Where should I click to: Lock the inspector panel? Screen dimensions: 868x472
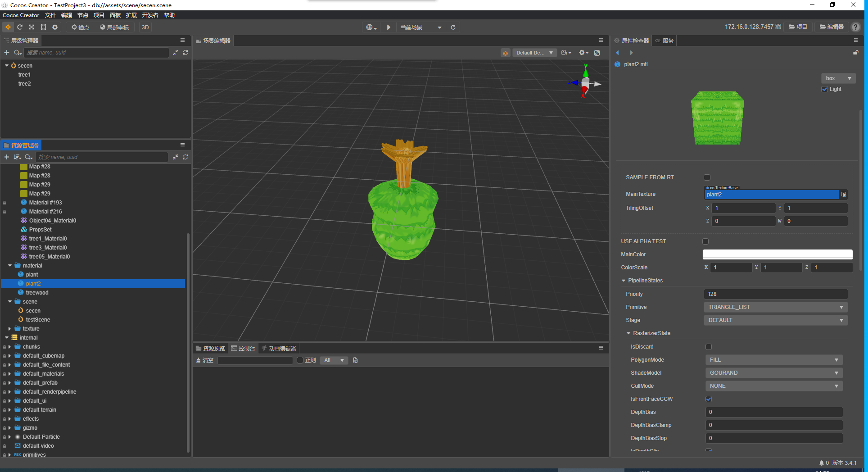(855, 53)
